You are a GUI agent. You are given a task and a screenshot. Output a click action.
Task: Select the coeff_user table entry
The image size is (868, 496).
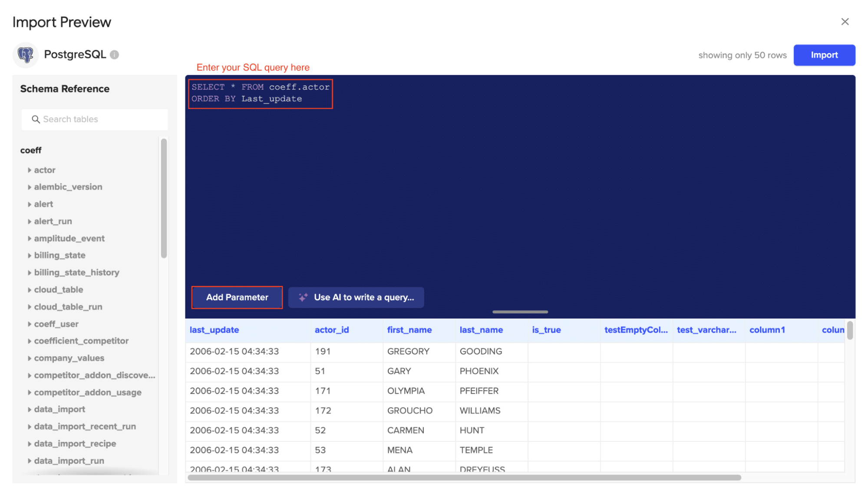[x=56, y=324]
